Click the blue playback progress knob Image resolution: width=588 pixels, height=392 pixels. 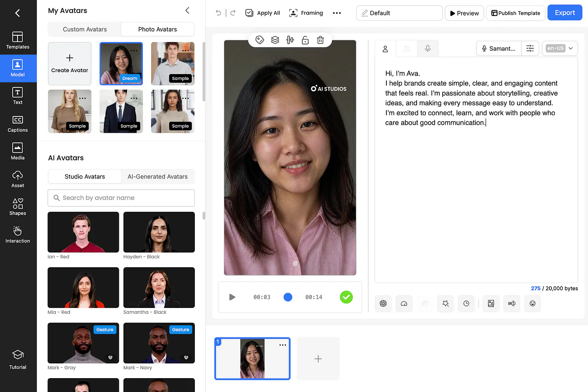288,297
